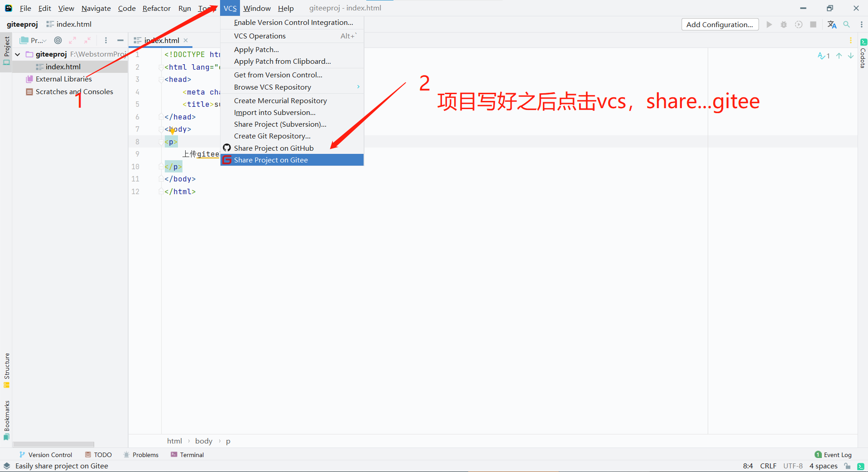This screenshot has height=472, width=868.
Task: Open the File menu
Action: click(x=25, y=8)
